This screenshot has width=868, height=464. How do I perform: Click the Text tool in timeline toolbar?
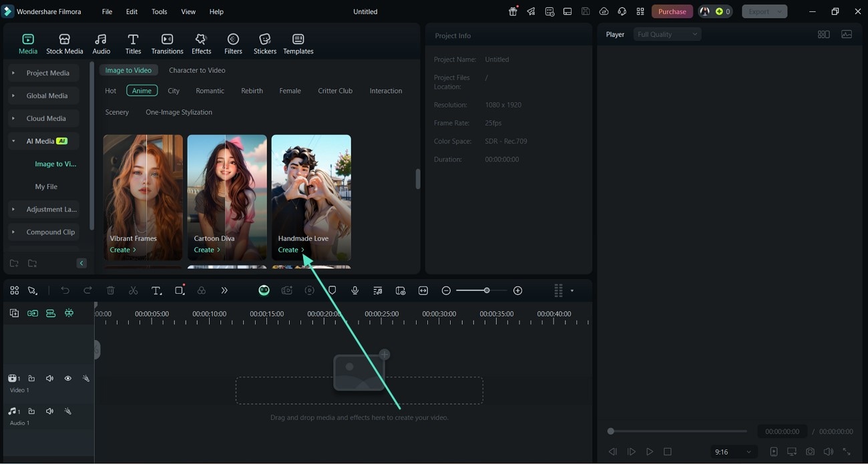coord(156,290)
